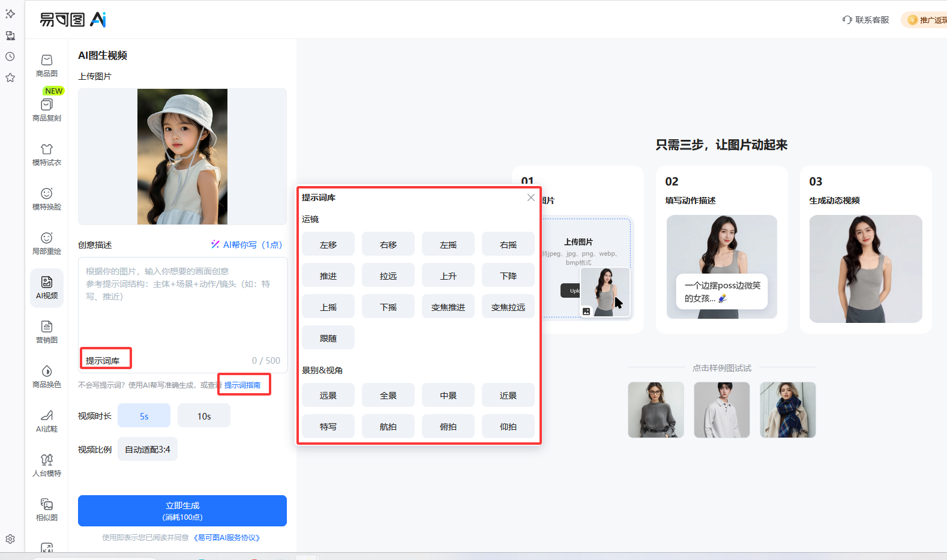Image resolution: width=947 pixels, height=560 pixels.
Task: Add the 变焦拉远 camera prompt
Action: 508,307
